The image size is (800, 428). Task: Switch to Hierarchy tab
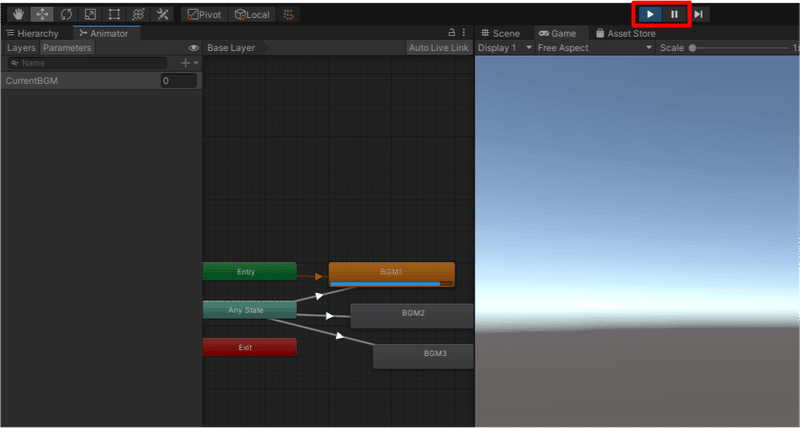32,33
